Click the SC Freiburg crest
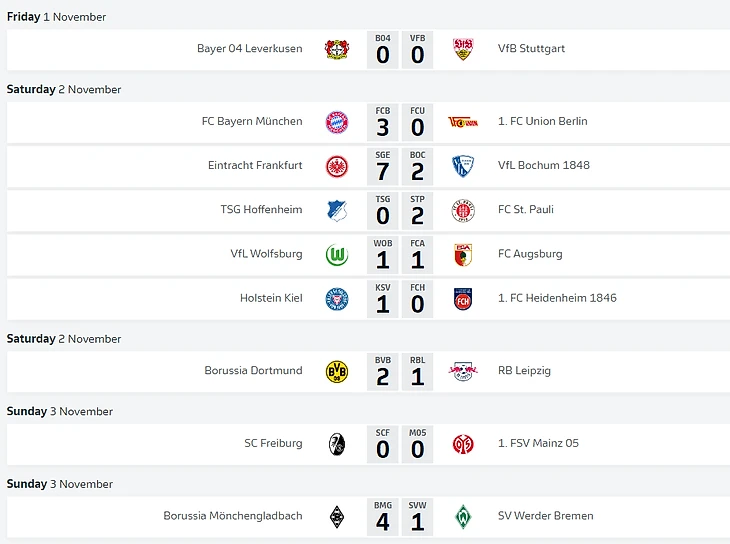This screenshot has width=730, height=544. (x=337, y=444)
